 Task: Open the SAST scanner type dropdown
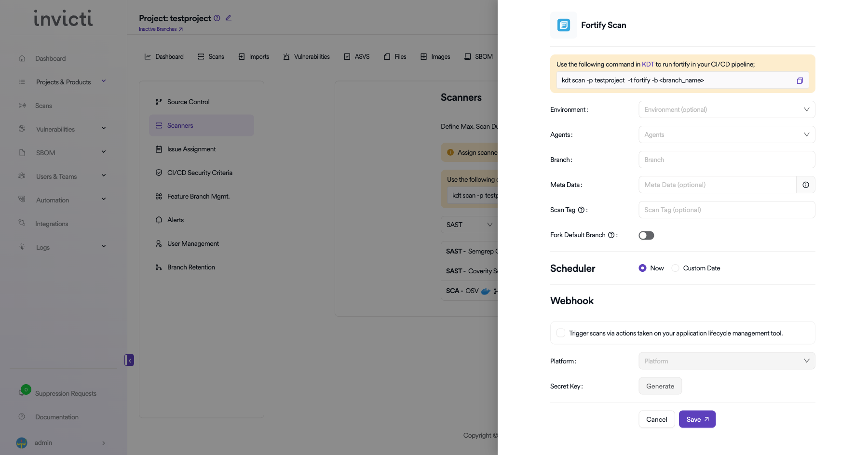[469, 225]
